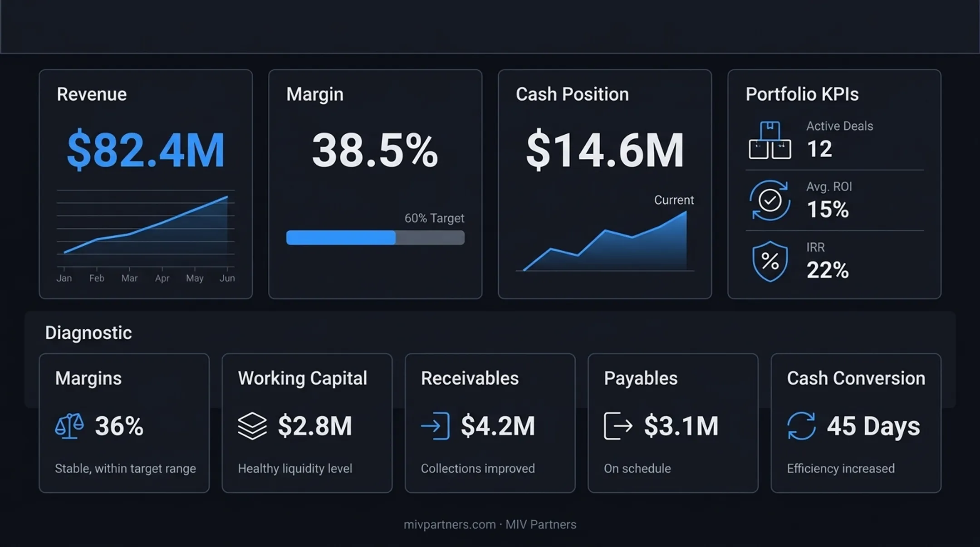Click the Margin progress bar
Screen dimensions: 980x547
(375, 238)
